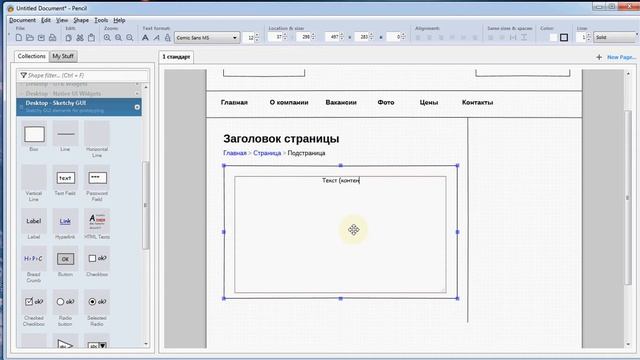Click the 'Вакансии' navigation item

coord(341,102)
